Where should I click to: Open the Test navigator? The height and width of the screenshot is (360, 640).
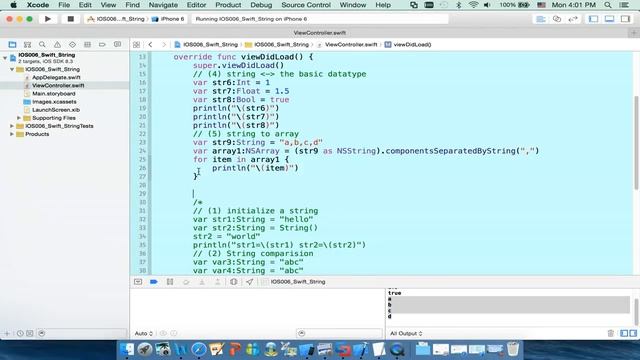click(72, 44)
